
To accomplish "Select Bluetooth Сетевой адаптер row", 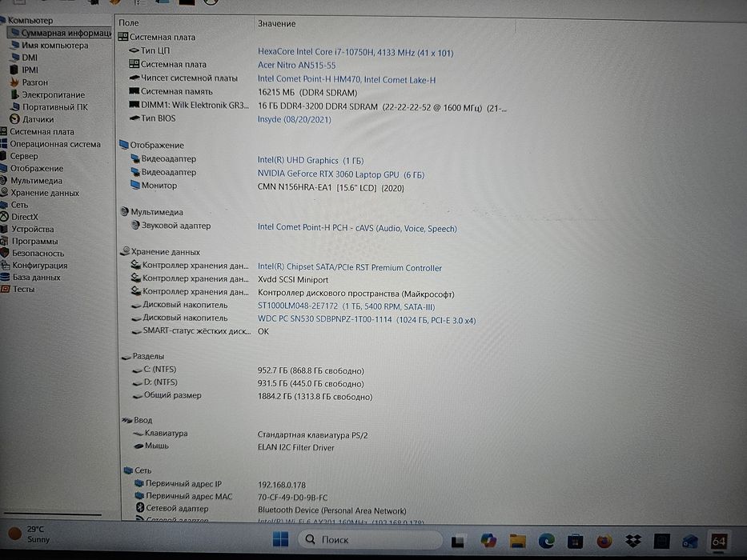I will click(271, 510).
